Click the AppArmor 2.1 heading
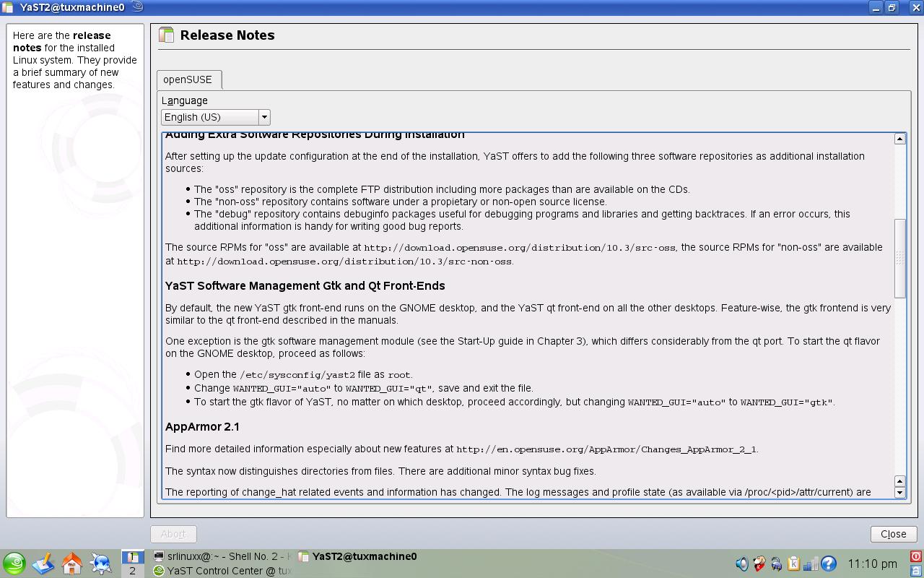924x578 pixels. 202,426
